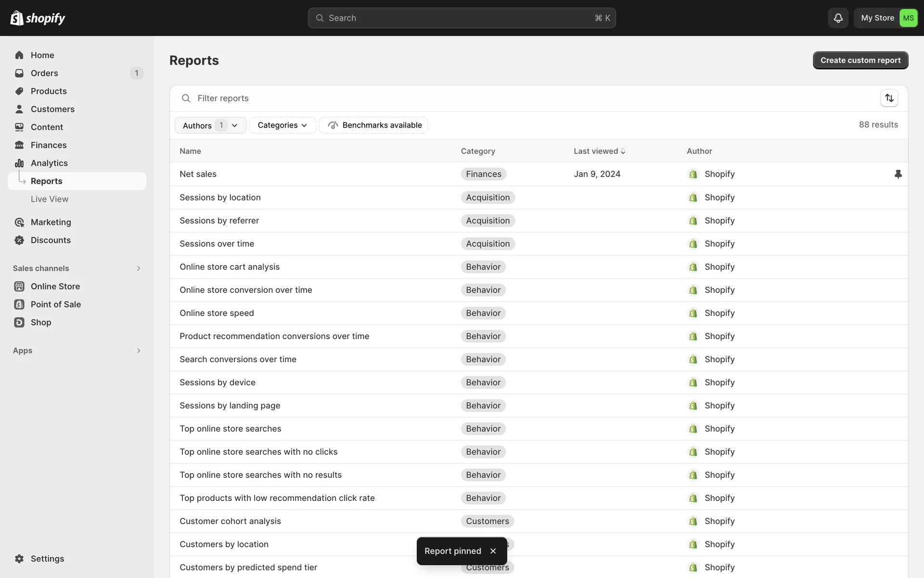Open the Categories filter dropdown
Screen dimensions: 924x578
click(282, 125)
